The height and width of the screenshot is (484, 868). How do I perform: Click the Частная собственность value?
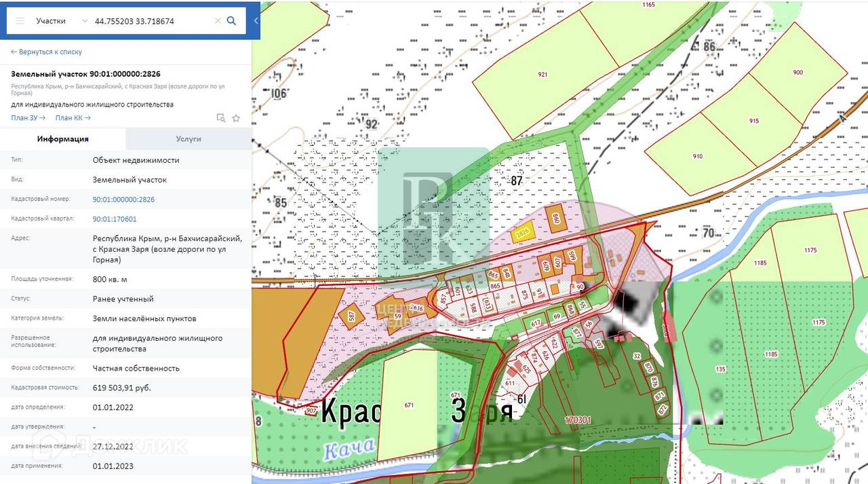tap(136, 368)
